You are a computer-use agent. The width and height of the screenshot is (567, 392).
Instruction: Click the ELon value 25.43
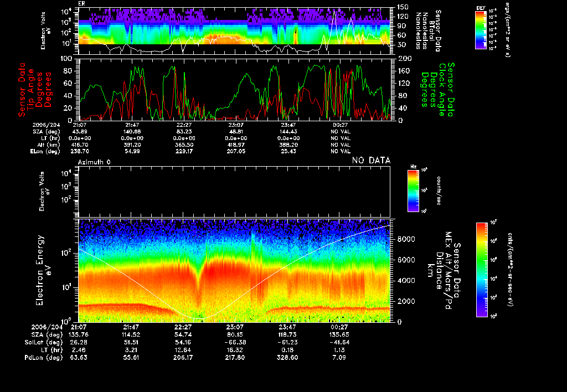click(288, 151)
